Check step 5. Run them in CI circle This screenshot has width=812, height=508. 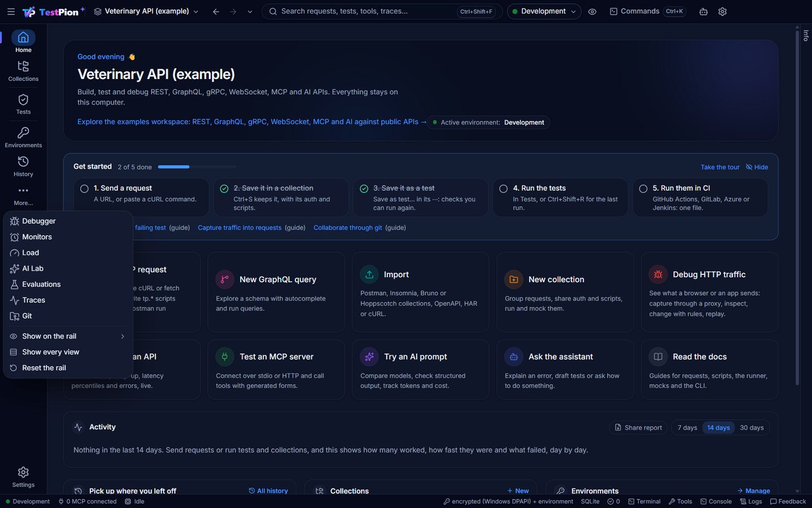coord(643,189)
